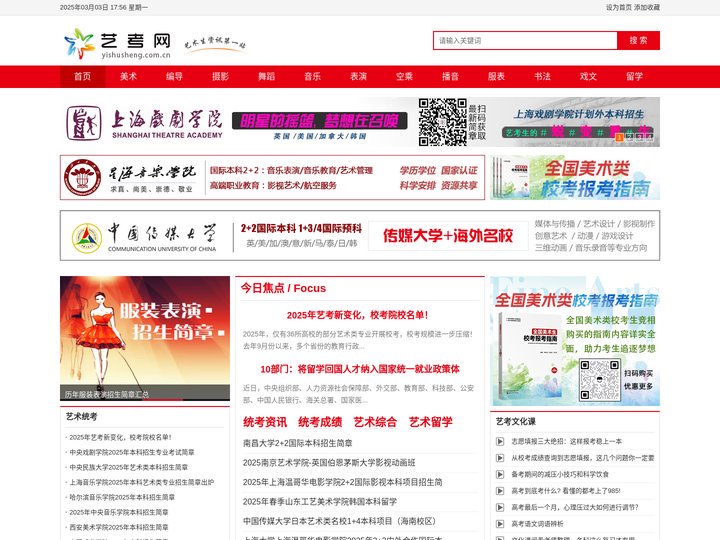The height and width of the screenshot is (540, 720).
Task: Open the 表演 nav item
Action: point(359,77)
